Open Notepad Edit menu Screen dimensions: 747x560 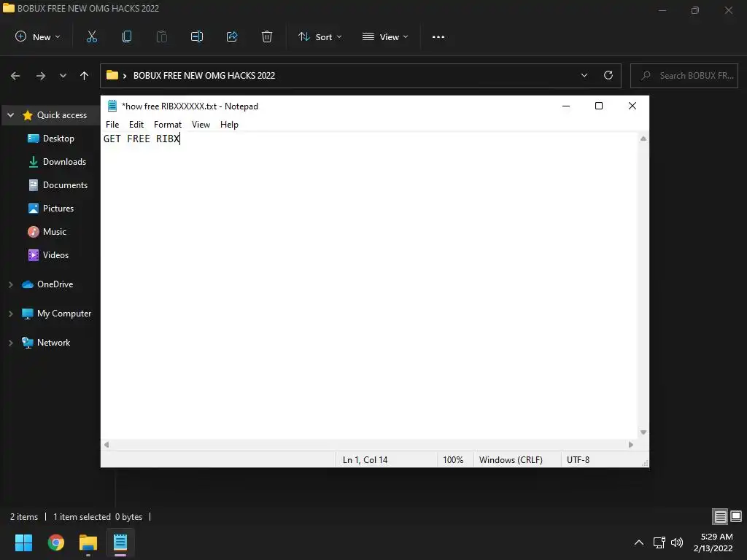(136, 125)
